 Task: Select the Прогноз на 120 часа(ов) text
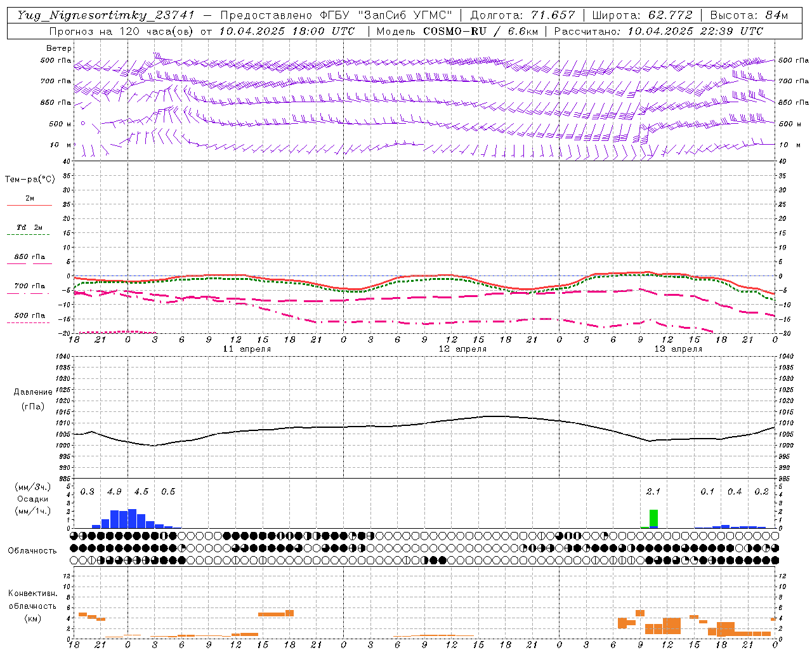coord(122,31)
